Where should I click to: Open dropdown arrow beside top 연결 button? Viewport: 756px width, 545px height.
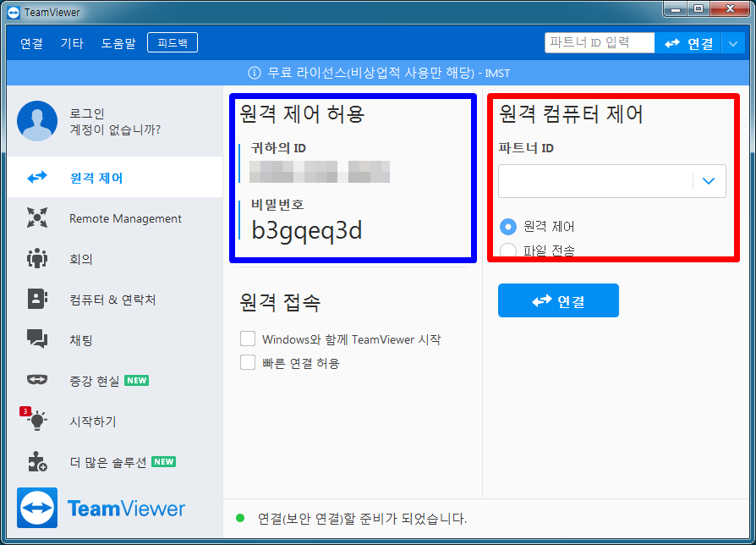click(733, 43)
